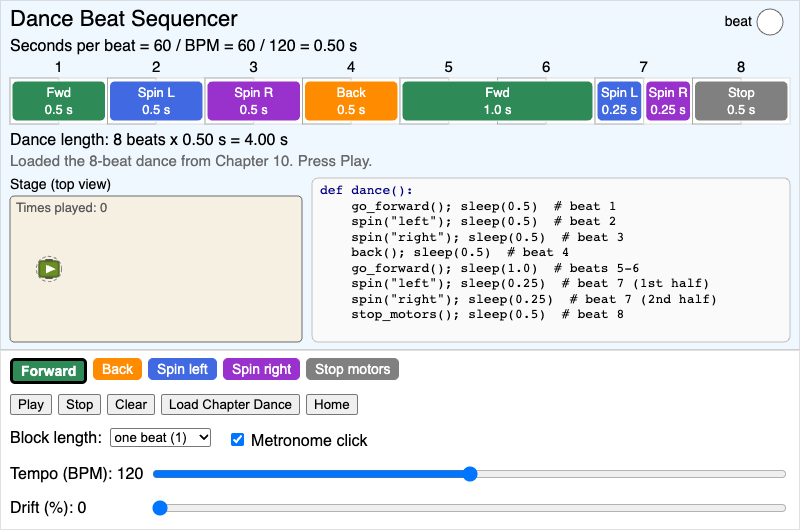800x532 pixels.
Task: Click the beat number 5 label
Action: (448, 67)
